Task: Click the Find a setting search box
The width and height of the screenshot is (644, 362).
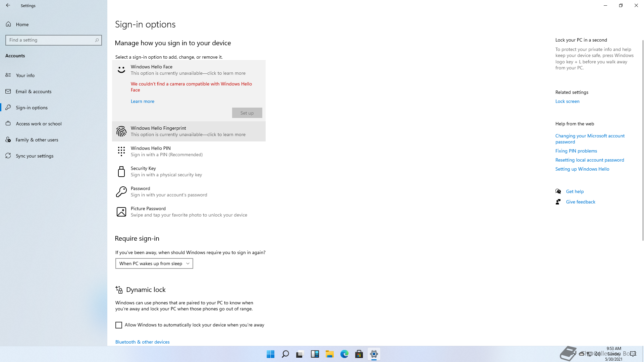Action: (x=54, y=40)
